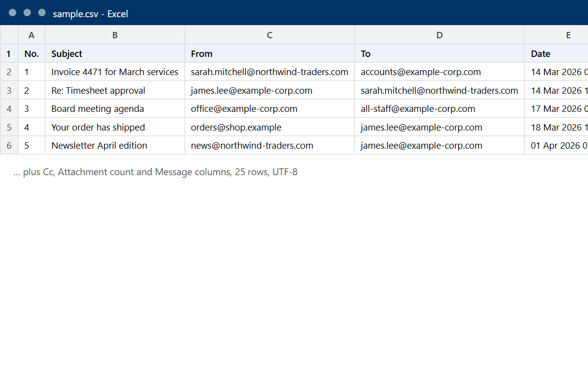
Task: Select No. cell for "Invoice 4471" row
Action: point(32,72)
